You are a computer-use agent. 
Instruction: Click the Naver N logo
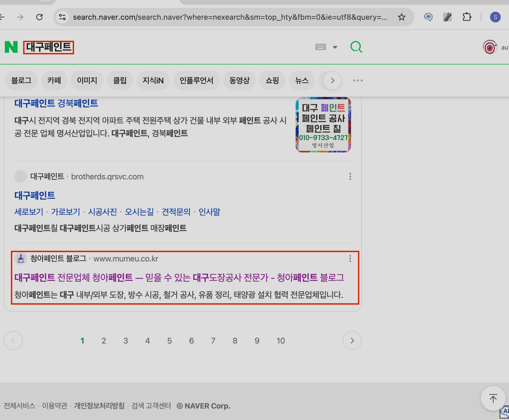click(x=11, y=47)
